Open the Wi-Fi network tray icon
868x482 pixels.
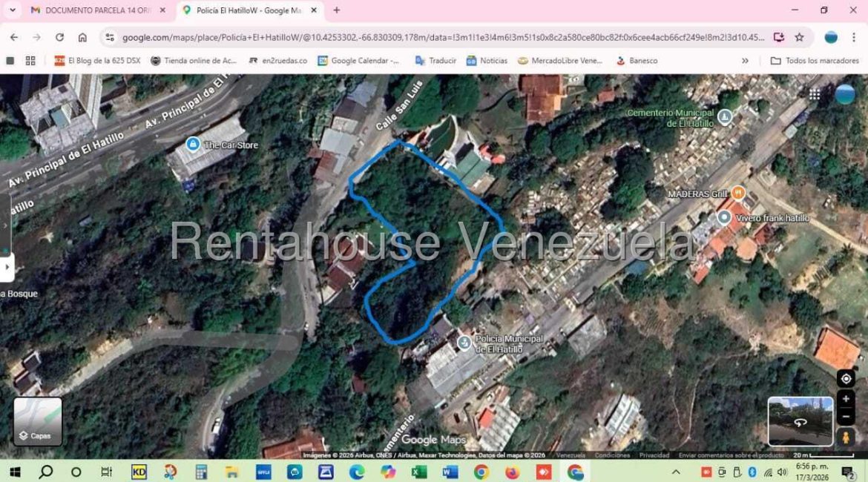click(x=768, y=472)
